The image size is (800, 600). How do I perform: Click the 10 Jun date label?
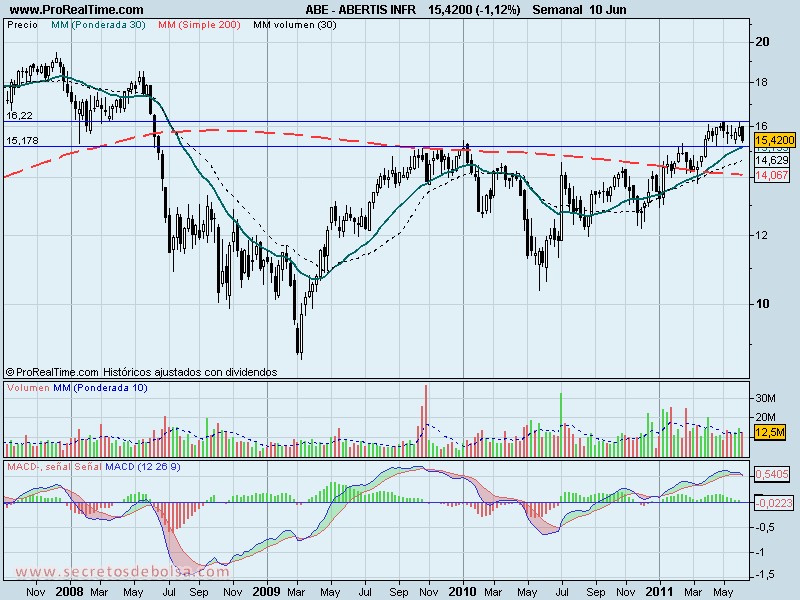(x=607, y=9)
